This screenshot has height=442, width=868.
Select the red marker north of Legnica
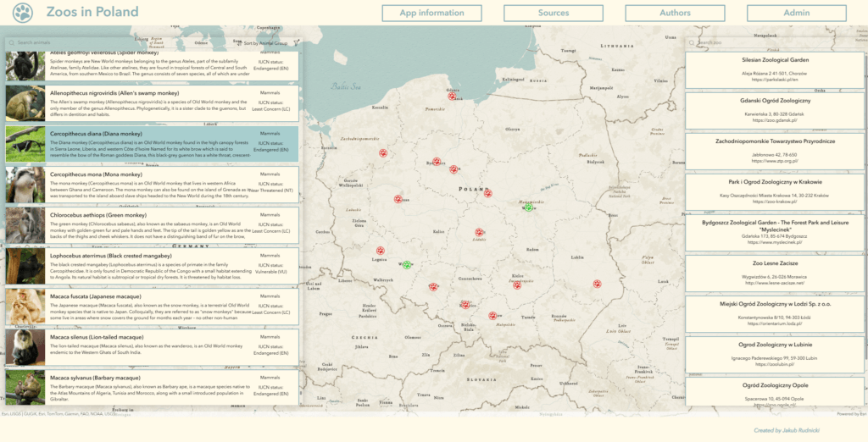click(381, 251)
